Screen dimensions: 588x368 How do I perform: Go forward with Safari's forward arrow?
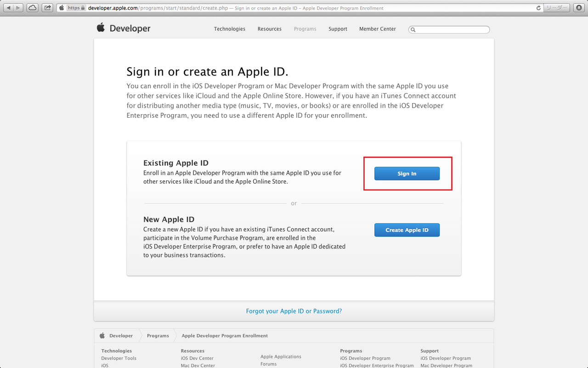coord(19,8)
